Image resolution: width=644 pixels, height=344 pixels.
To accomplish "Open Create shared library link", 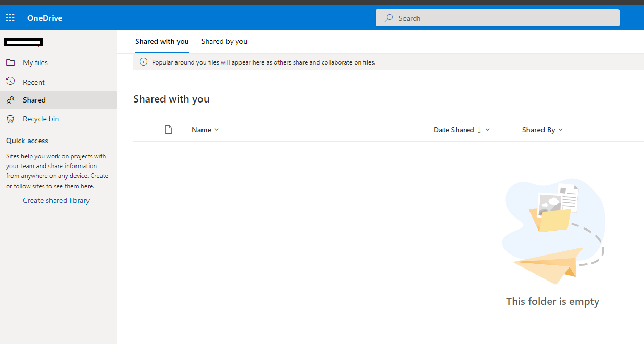I will tap(56, 200).
